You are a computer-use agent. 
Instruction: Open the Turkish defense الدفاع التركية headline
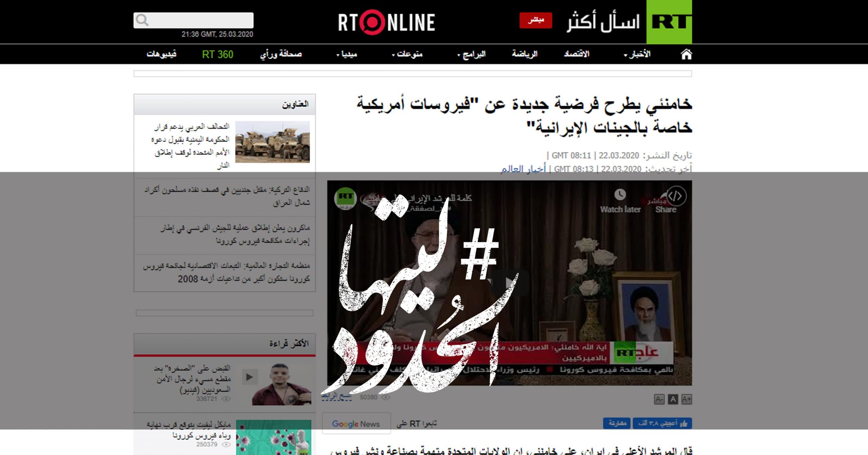coord(227,196)
